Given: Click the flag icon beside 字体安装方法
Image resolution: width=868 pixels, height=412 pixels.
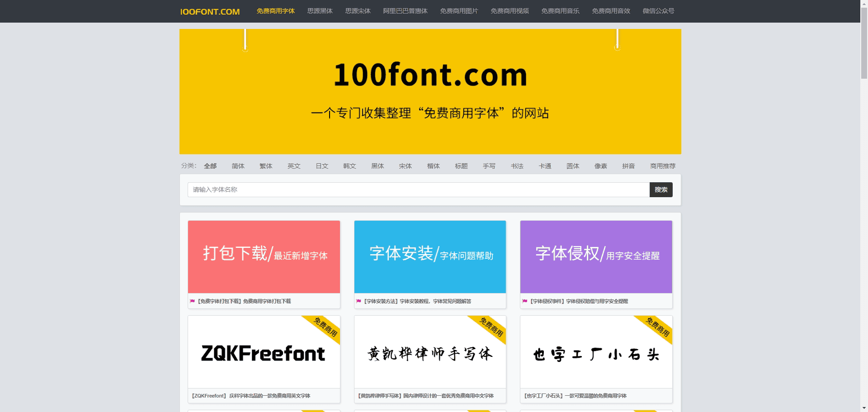Looking at the screenshot, I should (359, 301).
